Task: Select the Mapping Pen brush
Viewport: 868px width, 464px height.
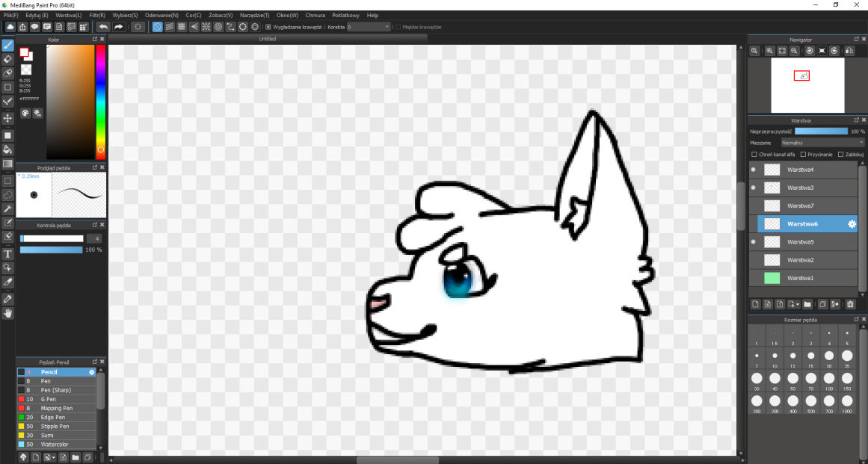Action: tap(57, 408)
